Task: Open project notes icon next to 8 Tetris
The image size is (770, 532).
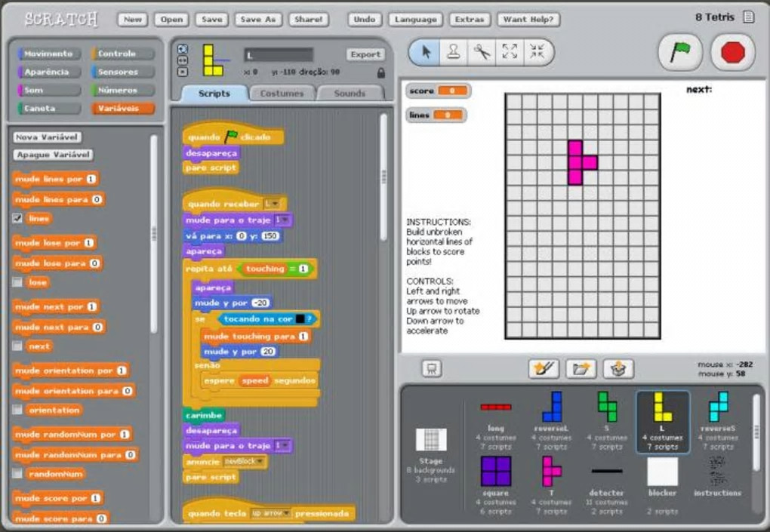Action: [748, 17]
